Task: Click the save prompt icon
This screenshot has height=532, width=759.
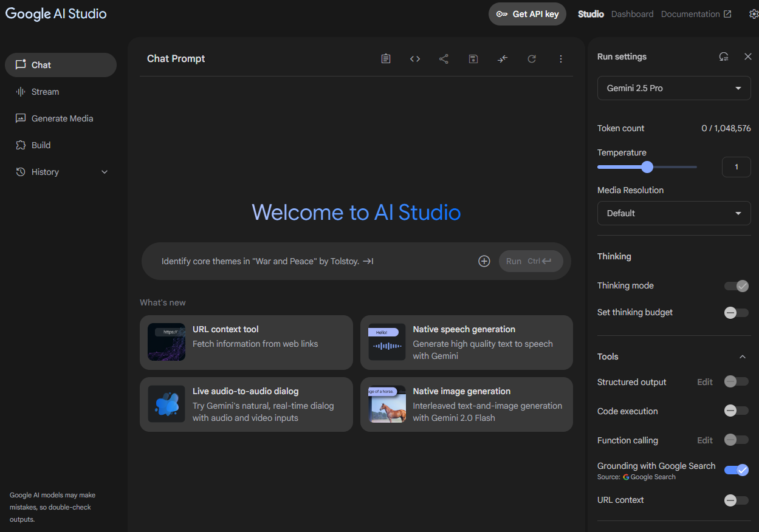Action: (473, 59)
